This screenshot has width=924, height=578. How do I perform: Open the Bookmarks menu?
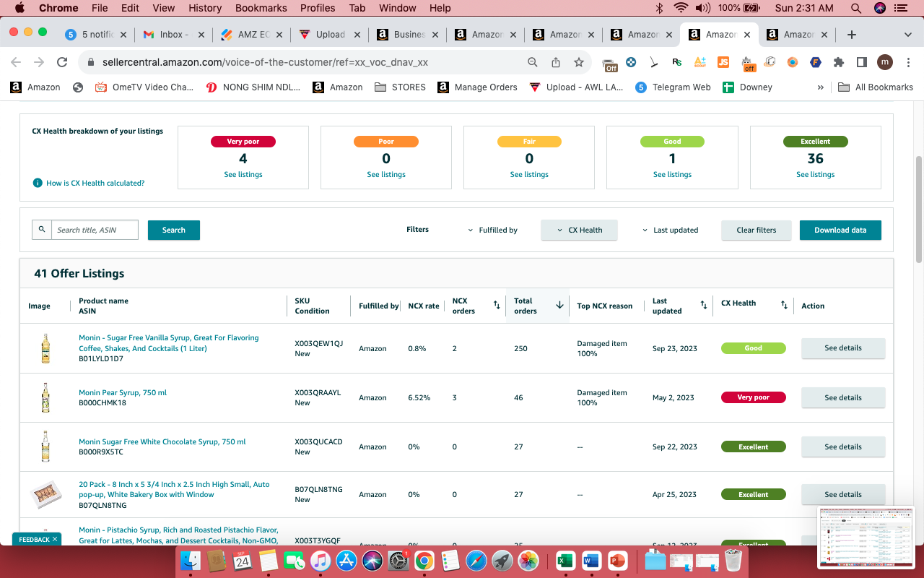coord(261,8)
